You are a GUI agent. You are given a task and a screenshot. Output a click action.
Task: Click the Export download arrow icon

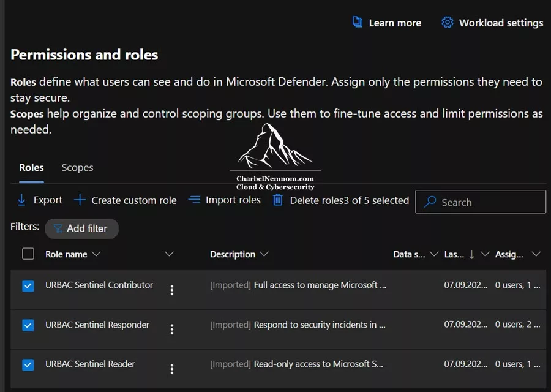[x=21, y=200]
